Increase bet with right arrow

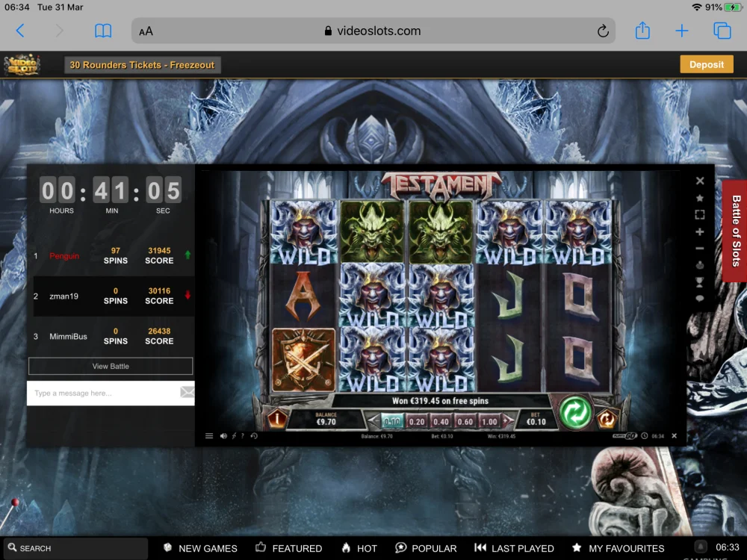tap(508, 420)
